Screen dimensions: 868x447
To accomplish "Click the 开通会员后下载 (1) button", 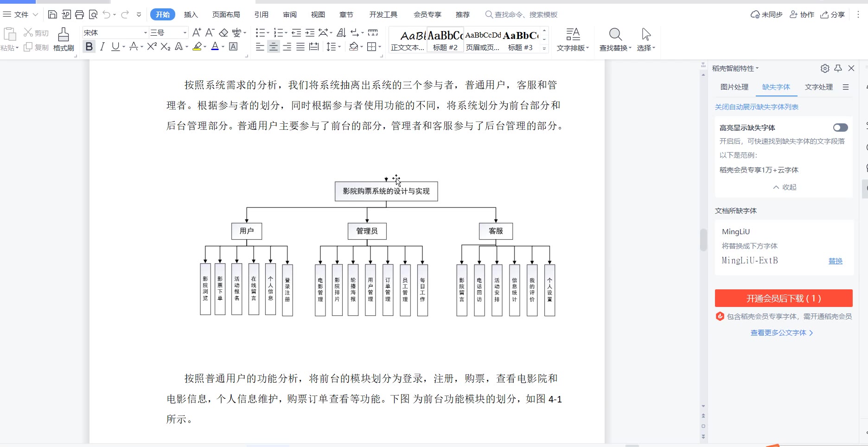I will click(784, 298).
